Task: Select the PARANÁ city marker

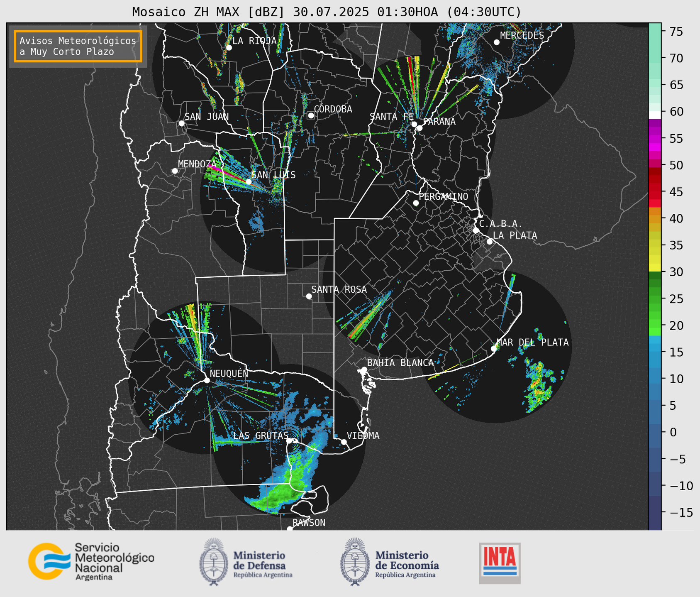Action: click(x=420, y=128)
